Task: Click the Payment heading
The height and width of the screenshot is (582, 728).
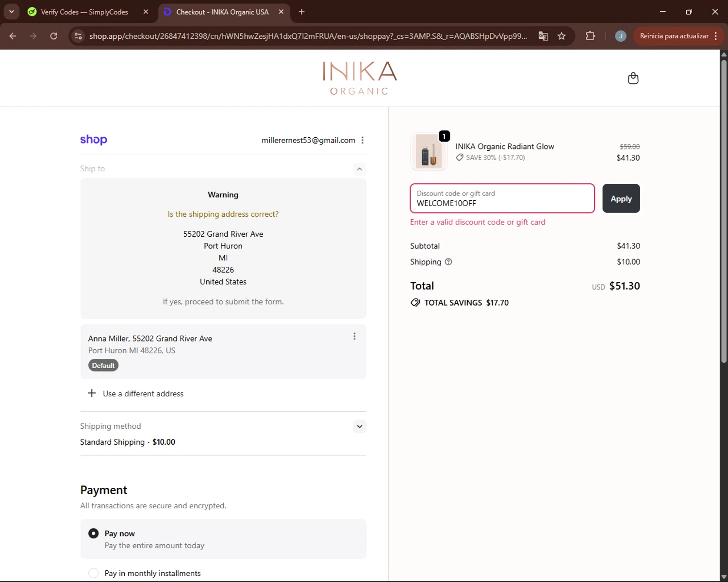Action: coord(104,490)
